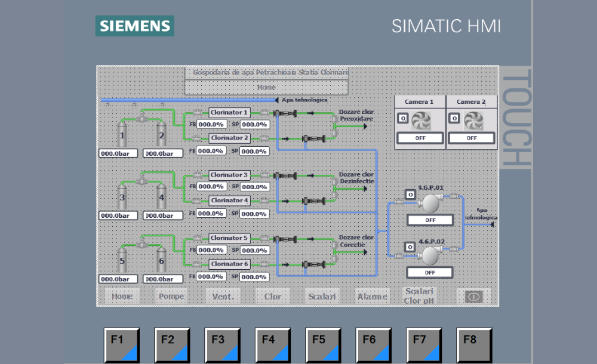Screen dimensions: 597x364
Task: Click the ejector valve after Clorinator 3
Action: 285,175
